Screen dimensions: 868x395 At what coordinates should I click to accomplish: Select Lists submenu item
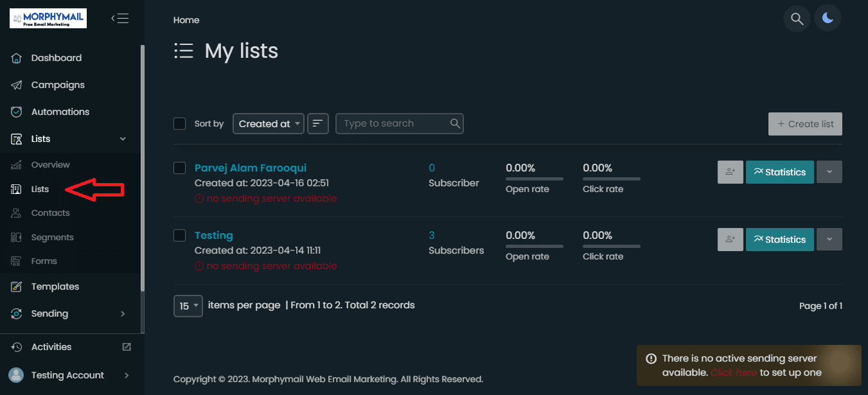pos(40,189)
